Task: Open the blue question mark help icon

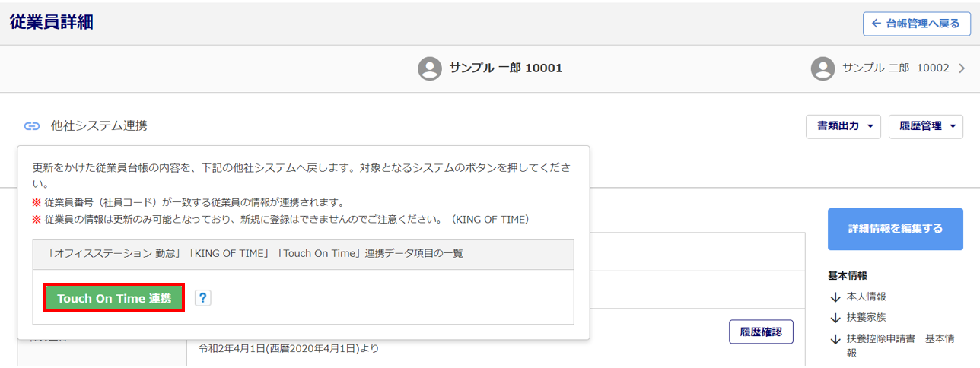Action: [x=202, y=298]
